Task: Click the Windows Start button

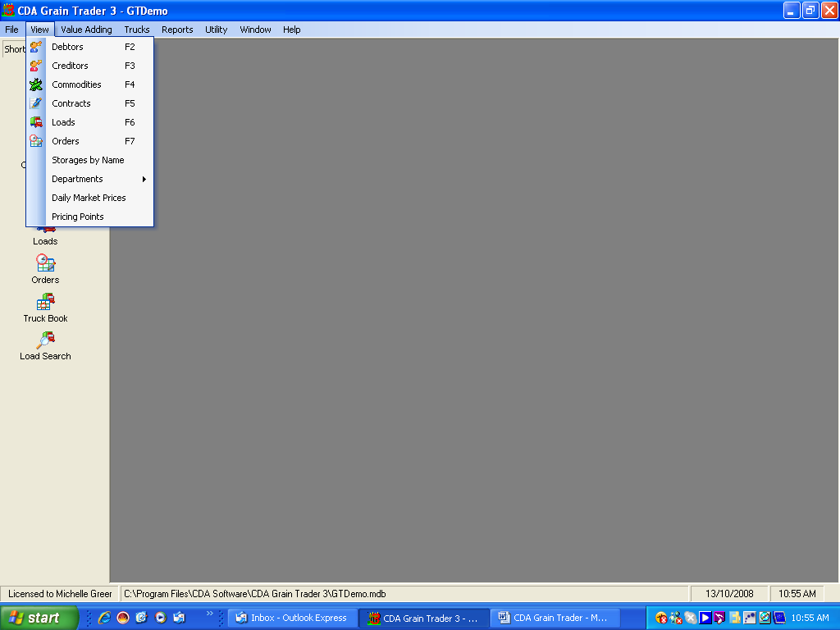Action: tap(39, 618)
